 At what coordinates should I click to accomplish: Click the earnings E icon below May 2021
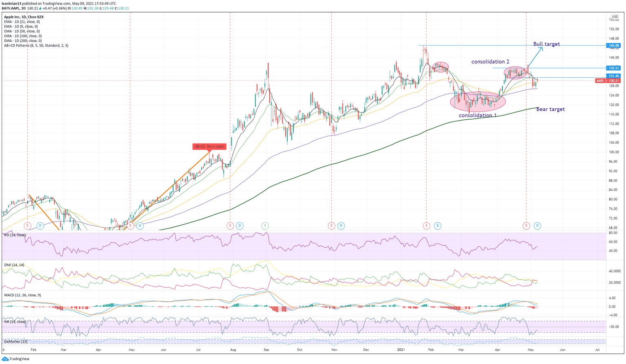(x=526, y=225)
